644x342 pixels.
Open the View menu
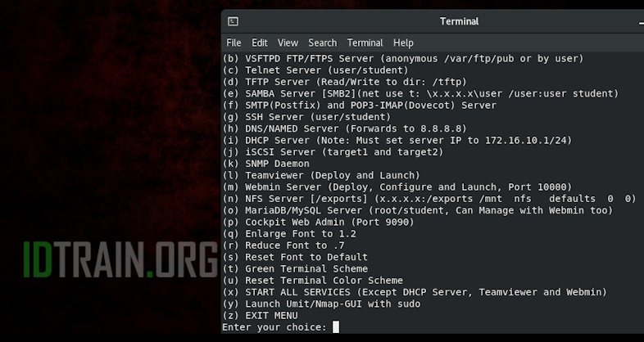point(288,43)
